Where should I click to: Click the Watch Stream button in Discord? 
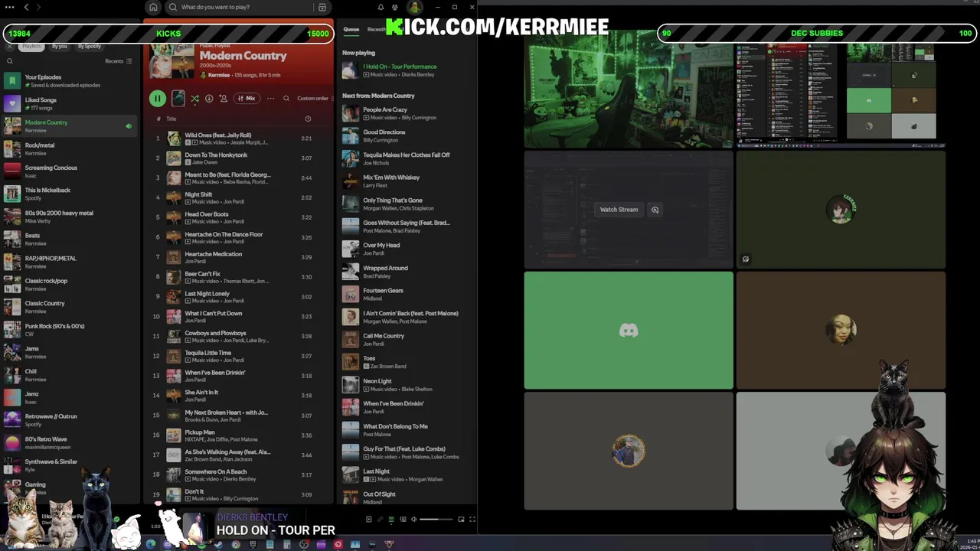[619, 210]
